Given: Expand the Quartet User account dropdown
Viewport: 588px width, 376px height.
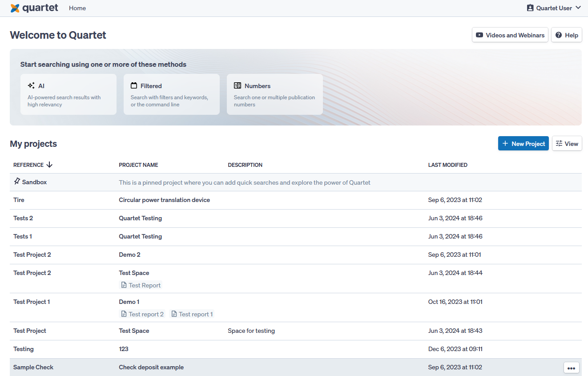Looking at the screenshot, I should [x=554, y=8].
